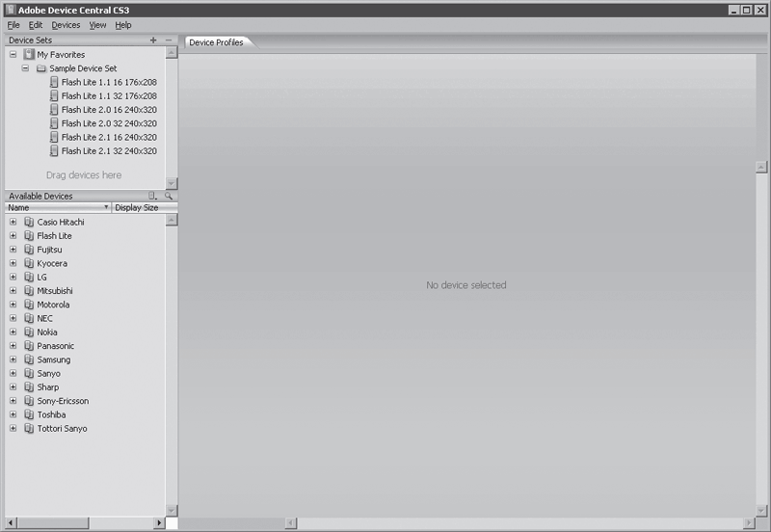Sort by the Display Size column header
771x532 pixels.
pyautogui.click(x=145, y=208)
